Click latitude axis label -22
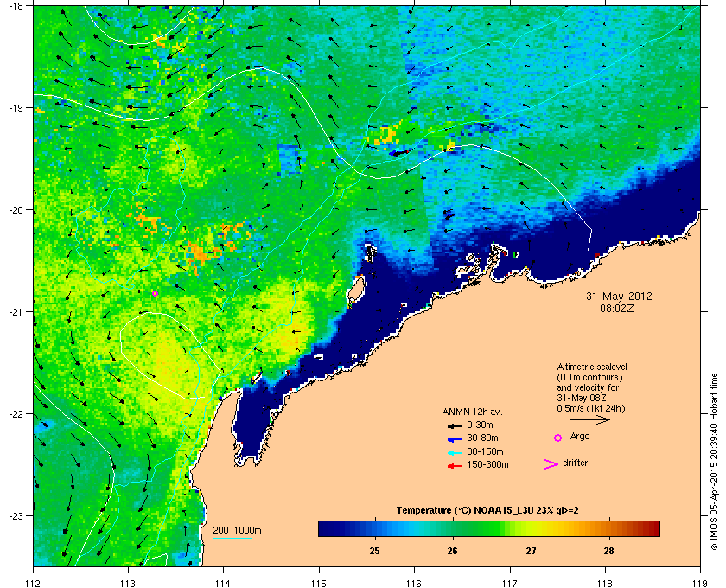 click(x=16, y=414)
